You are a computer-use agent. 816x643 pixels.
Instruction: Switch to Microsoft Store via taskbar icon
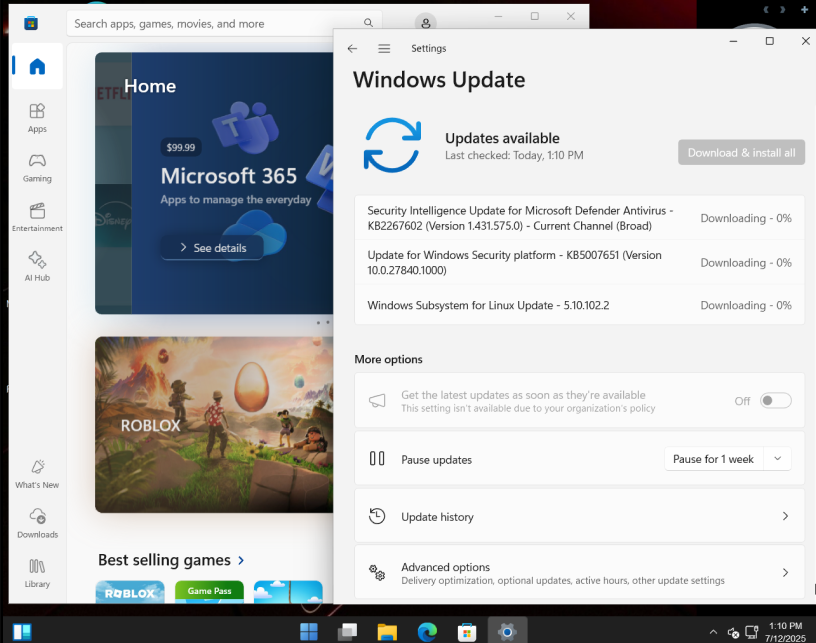point(467,632)
